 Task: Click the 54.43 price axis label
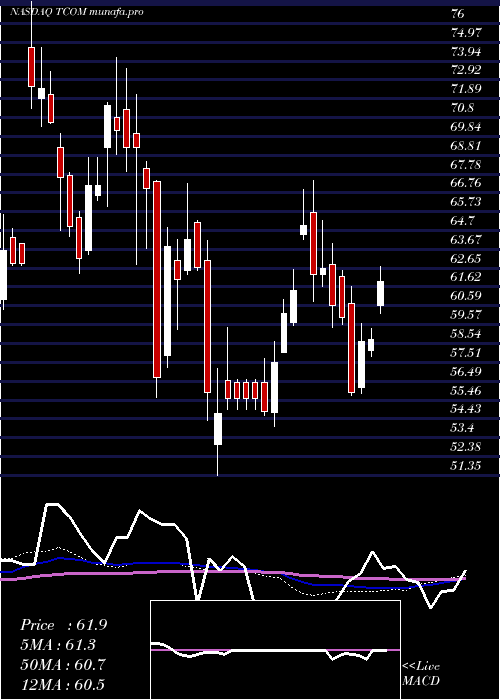click(x=467, y=409)
